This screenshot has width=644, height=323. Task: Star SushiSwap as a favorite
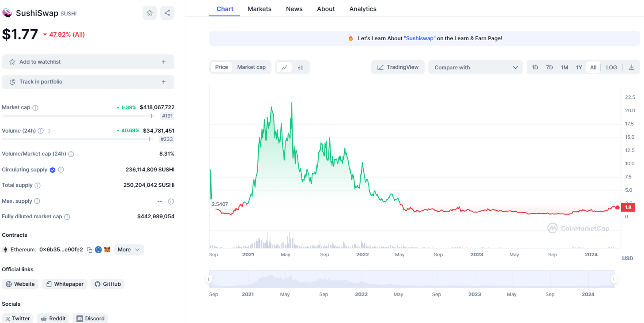click(x=150, y=13)
